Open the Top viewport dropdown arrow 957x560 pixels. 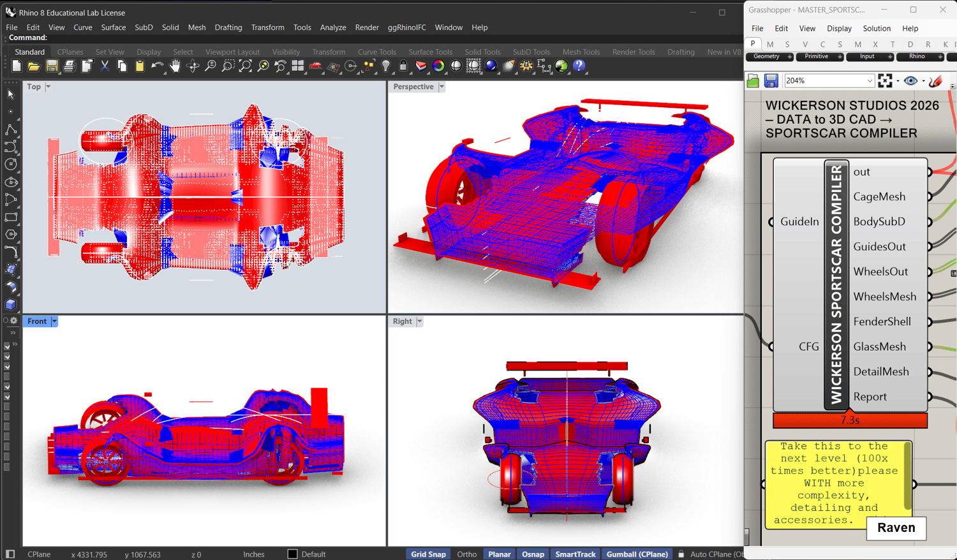(48, 87)
